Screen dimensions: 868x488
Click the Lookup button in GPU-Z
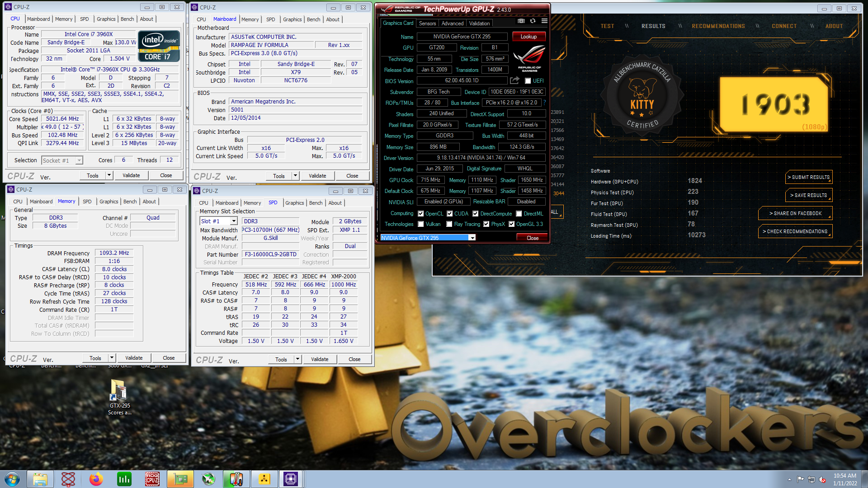[x=528, y=37]
